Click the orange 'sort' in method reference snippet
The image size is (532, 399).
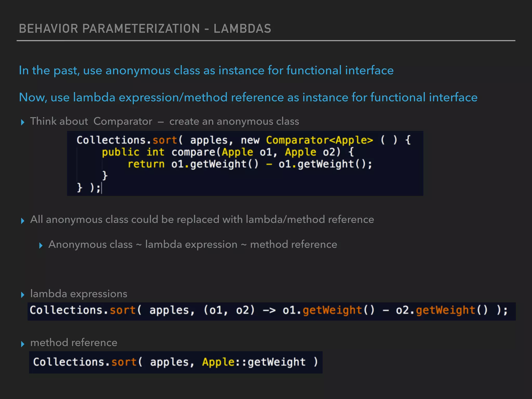pyautogui.click(x=124, y=362)
